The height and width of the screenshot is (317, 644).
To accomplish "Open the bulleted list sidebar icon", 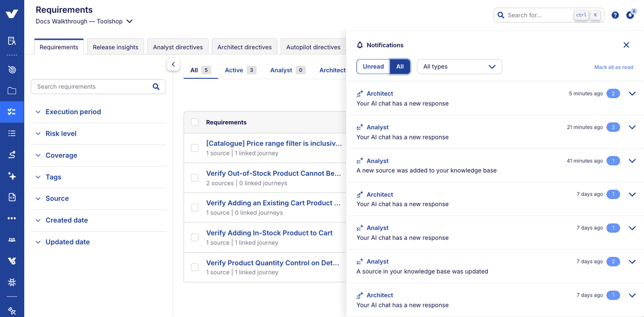I will coord(12,133).
